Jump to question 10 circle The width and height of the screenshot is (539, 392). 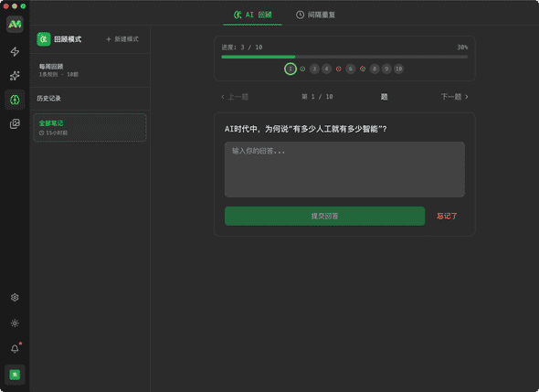398,69
